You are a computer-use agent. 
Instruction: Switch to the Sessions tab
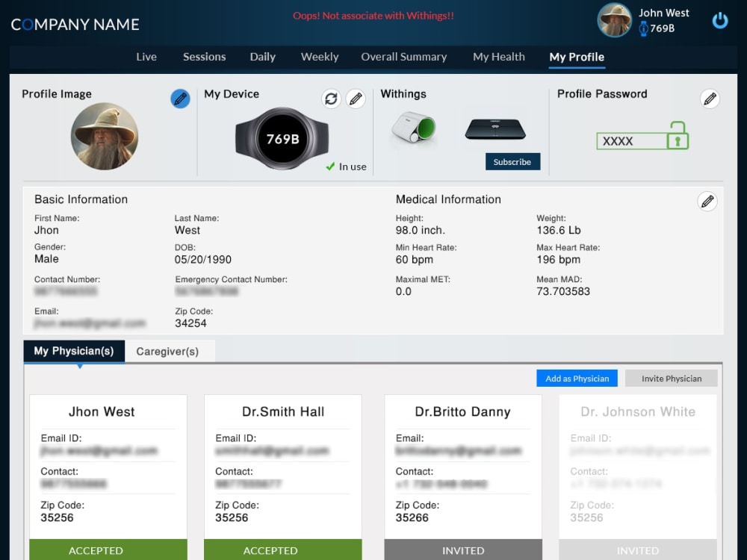click(205, 57)
